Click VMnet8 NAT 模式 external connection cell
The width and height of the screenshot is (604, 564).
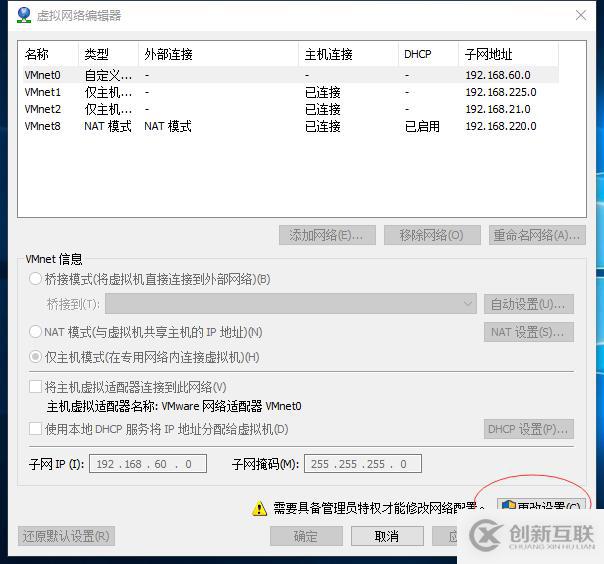point(168,126)
